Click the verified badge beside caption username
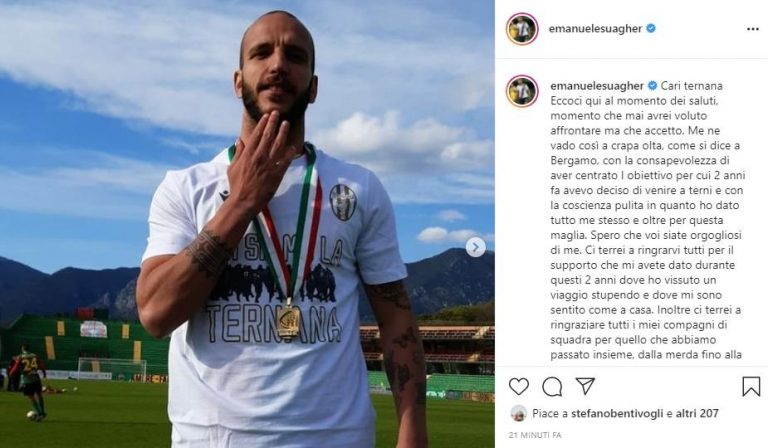The image size is (768, 448). [652, 86]
